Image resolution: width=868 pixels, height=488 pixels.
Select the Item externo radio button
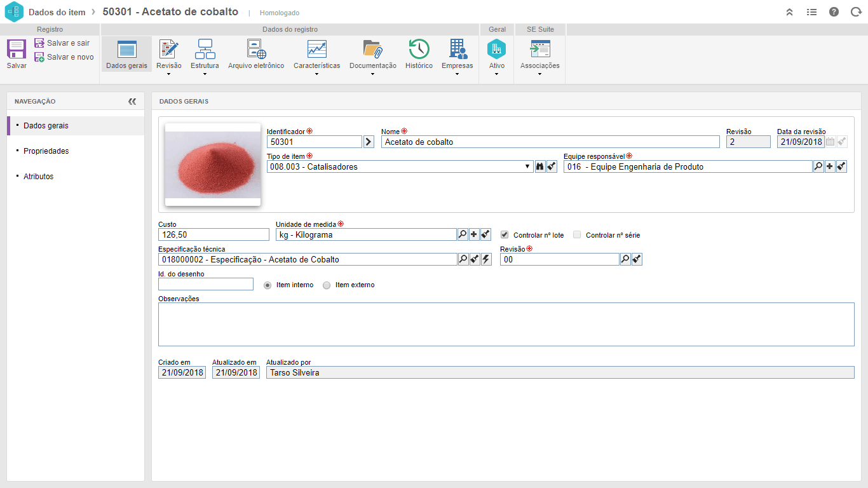click(x=327, y=285)
